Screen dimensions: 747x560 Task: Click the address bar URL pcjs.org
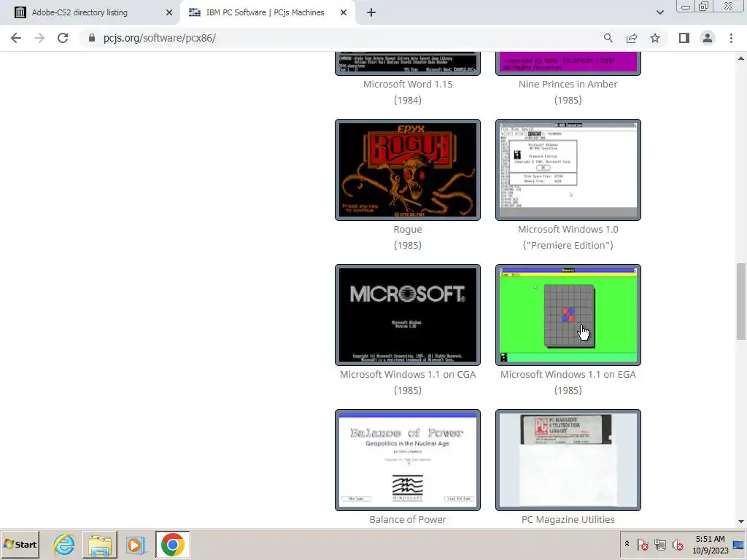pos(160,38)
